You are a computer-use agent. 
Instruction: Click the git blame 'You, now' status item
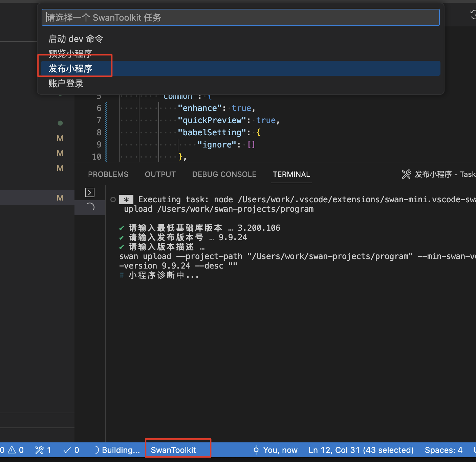[275, 450]
